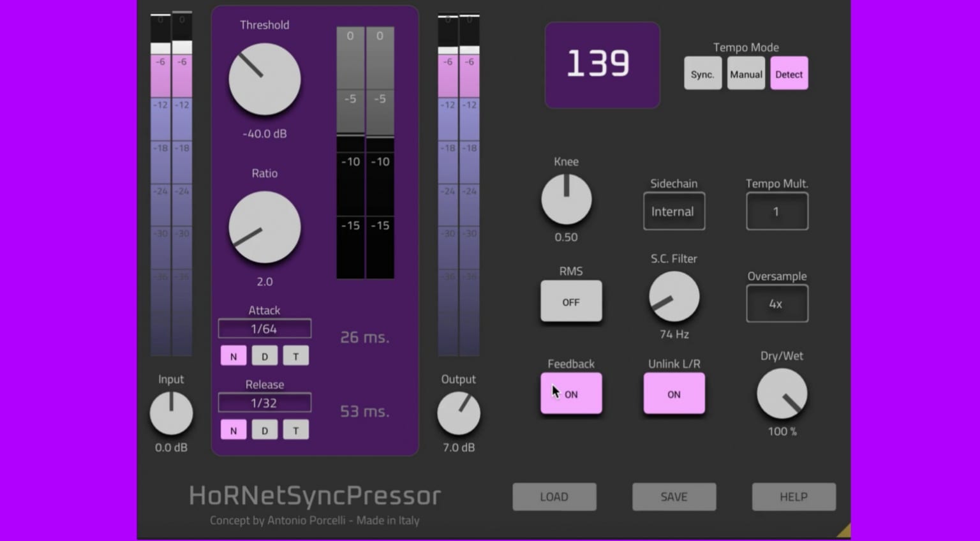Turn off Unlink L/R
Viewport: 980px width, 541px height.
coord(674,394)
